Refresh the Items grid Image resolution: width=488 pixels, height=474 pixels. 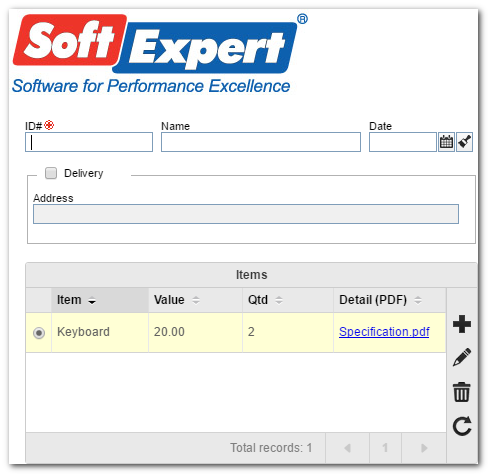(x=462, y=426)
